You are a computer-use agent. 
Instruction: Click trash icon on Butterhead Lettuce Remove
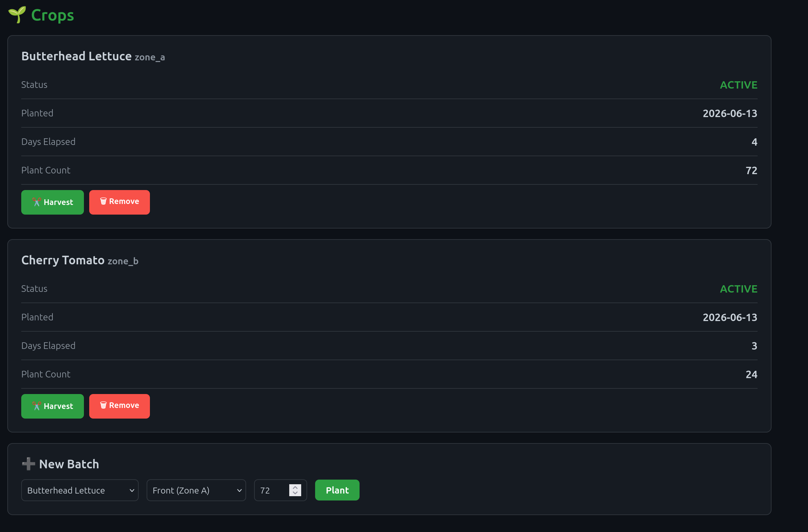coord(103,201)
